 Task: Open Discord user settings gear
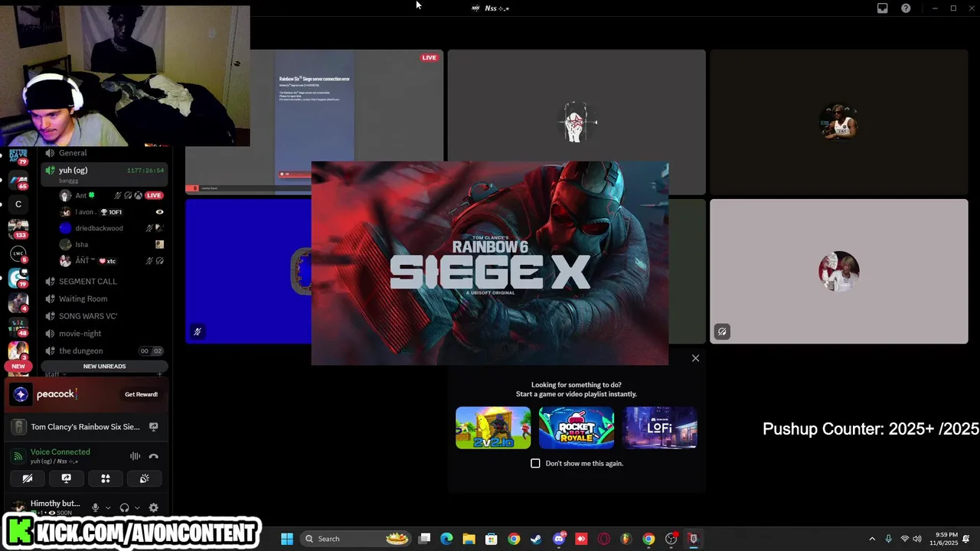pyautogui.click(x=154, y=507)
